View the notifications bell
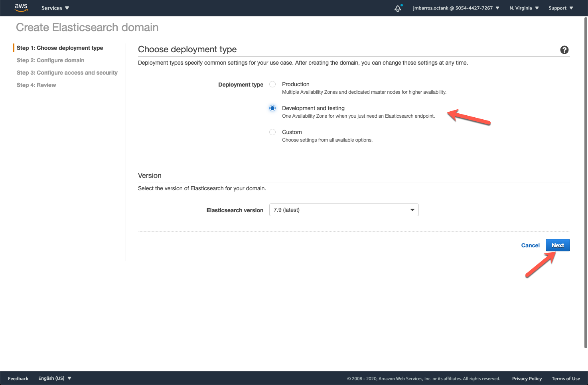Screen dimensions: 588x385 point(398,8)
